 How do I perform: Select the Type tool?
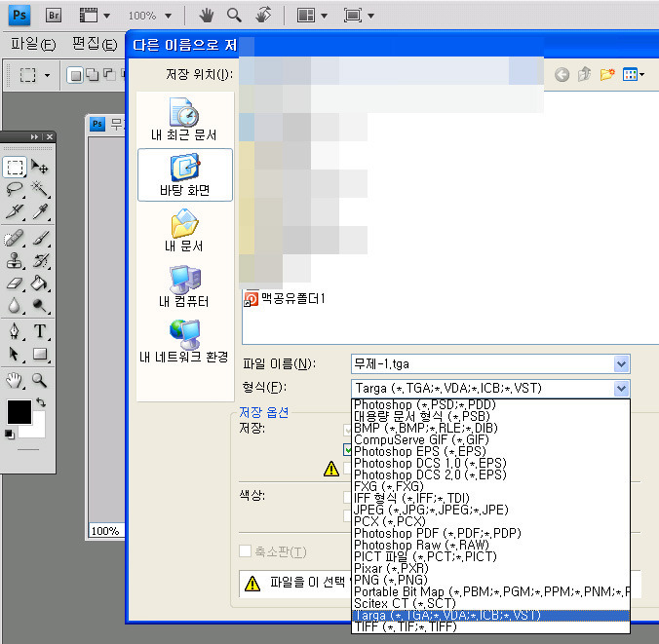pos(40,331)
